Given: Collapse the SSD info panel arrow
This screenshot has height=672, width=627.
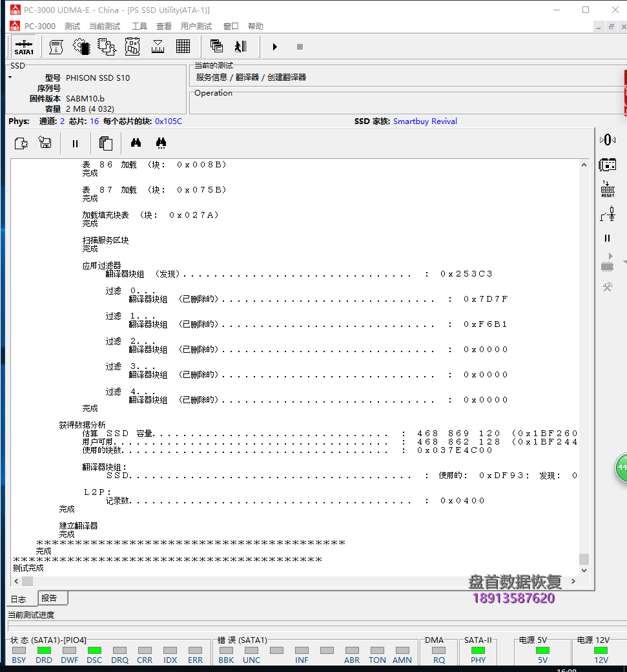Looking at the screenshot, I should pos(10,78).
